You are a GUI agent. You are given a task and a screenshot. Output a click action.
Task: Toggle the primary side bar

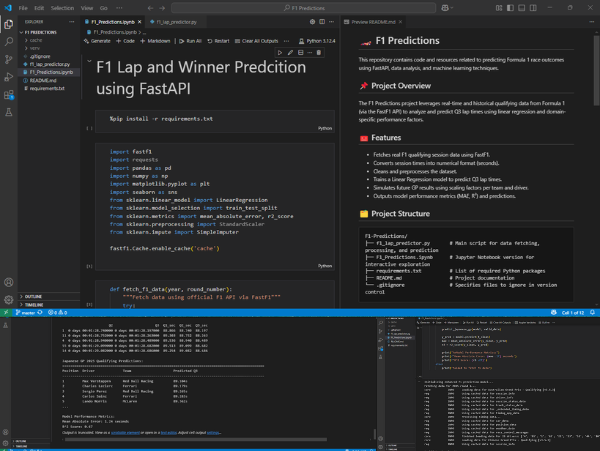point(510,8)
